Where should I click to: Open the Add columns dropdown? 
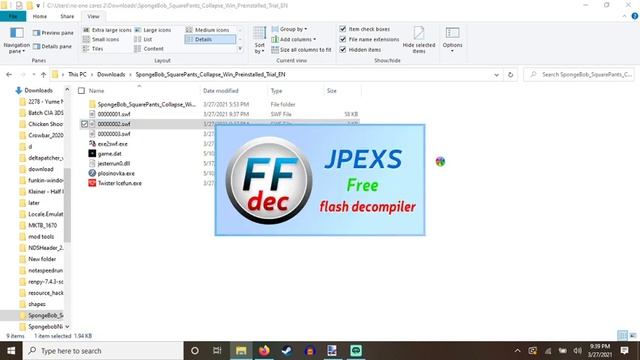pyautogui.click(x=293, y=39)
